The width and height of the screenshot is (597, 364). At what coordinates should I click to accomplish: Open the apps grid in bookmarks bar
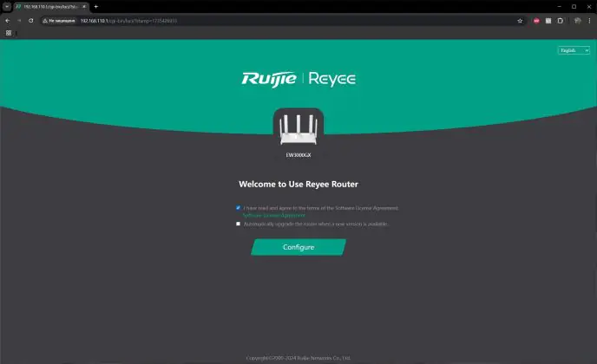pos(9,33)
